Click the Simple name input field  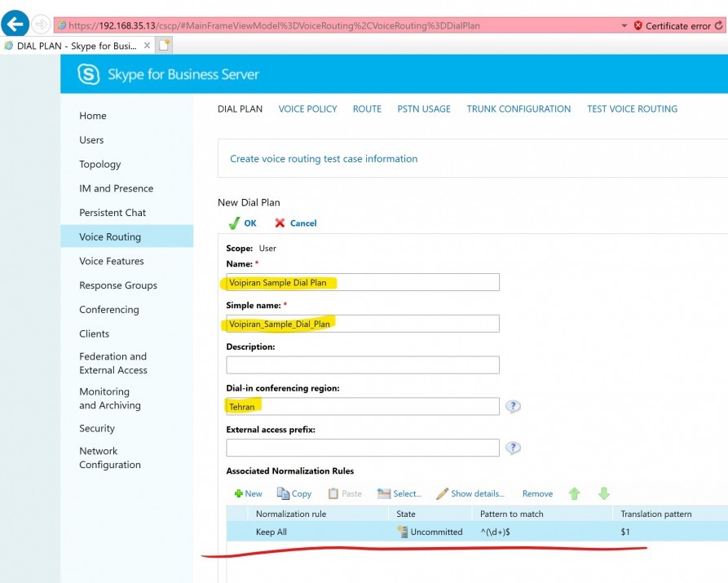pyautogui.click(x=363, y=324)
